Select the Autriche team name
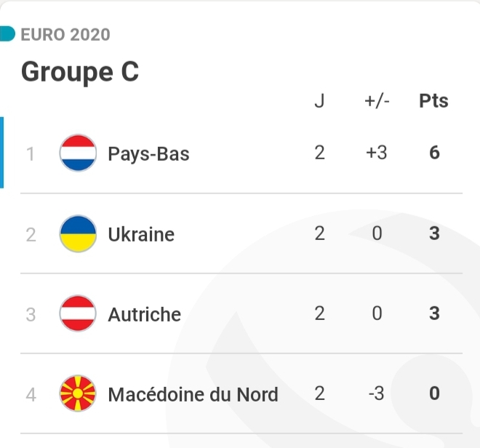The image size is (480, 448). [x=144, y=314]
